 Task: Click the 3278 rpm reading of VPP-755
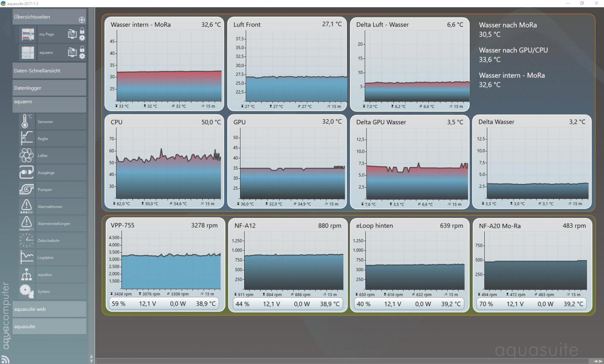(204, 225)
